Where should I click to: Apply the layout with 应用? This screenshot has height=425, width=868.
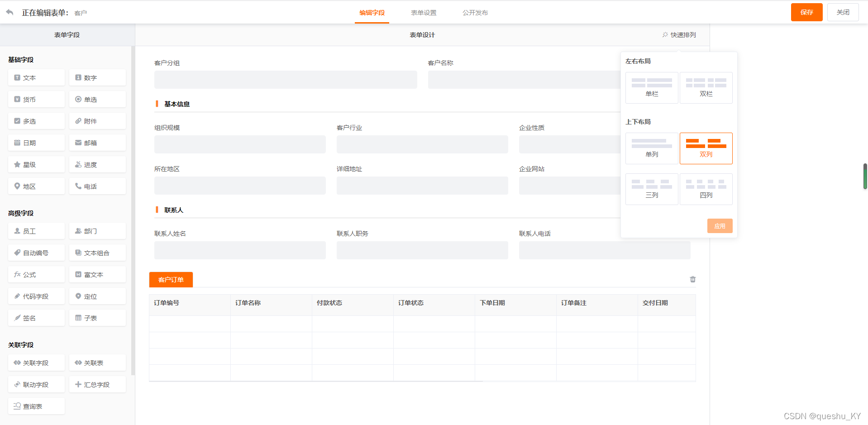(x=720, y=226)
